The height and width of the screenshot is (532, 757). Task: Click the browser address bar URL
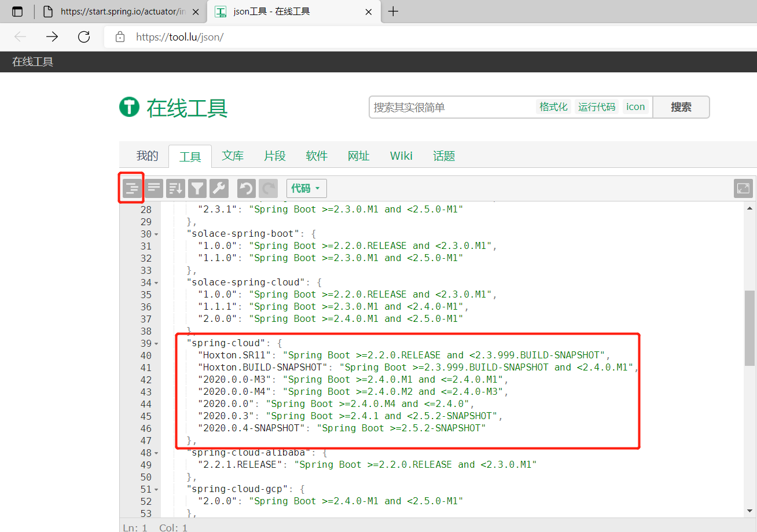click(180, 37)
